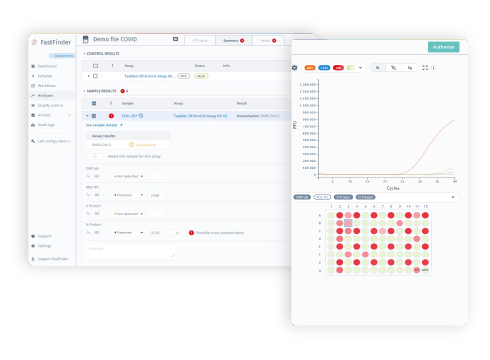Viewport: 490px width, 360px height.
Task: Click the Authorize button
Action: coord(443,47)
